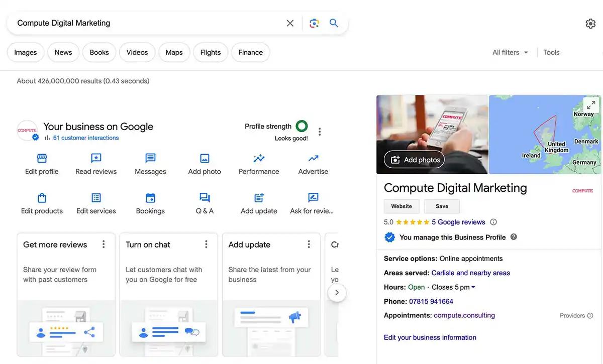The image size is (603, 364).
Task: Expand the map to full view
Action: (591, 105)
